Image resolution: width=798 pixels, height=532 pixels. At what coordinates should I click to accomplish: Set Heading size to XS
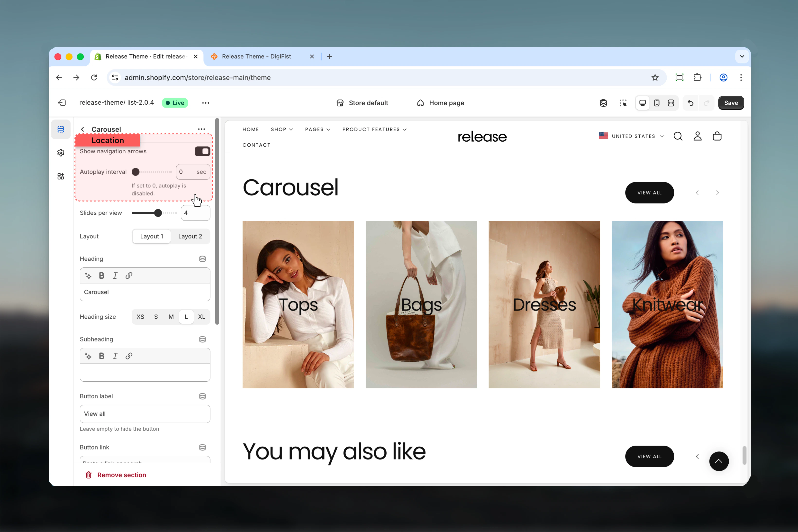click(140, 317)
